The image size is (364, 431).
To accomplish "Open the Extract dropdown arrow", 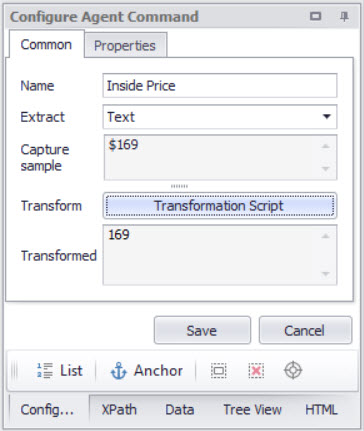I will pyautogui.click(x=327, y=116).
